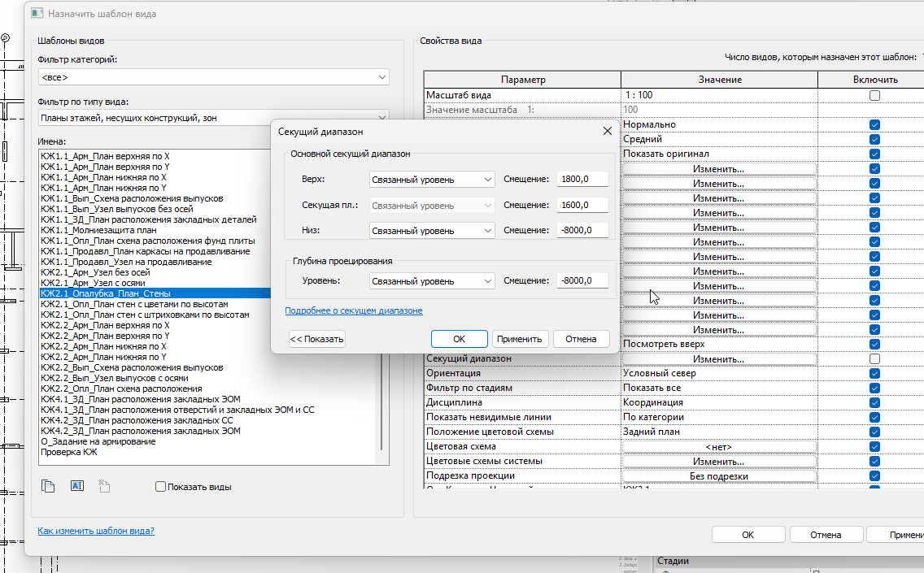Enable the Секущий диапазон include checkbox
The height and width of the screenshot is (573, 924).
point(874,358)
